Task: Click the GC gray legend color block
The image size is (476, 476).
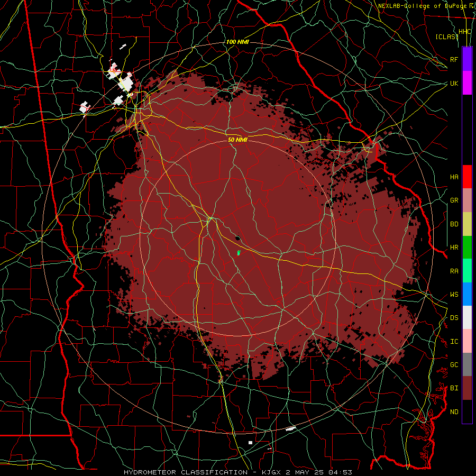Action: click(x=467, y=364)
